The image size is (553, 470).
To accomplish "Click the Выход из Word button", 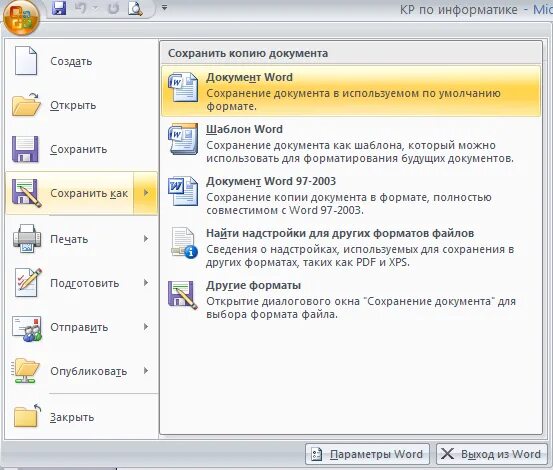I will tap(492, 454).
